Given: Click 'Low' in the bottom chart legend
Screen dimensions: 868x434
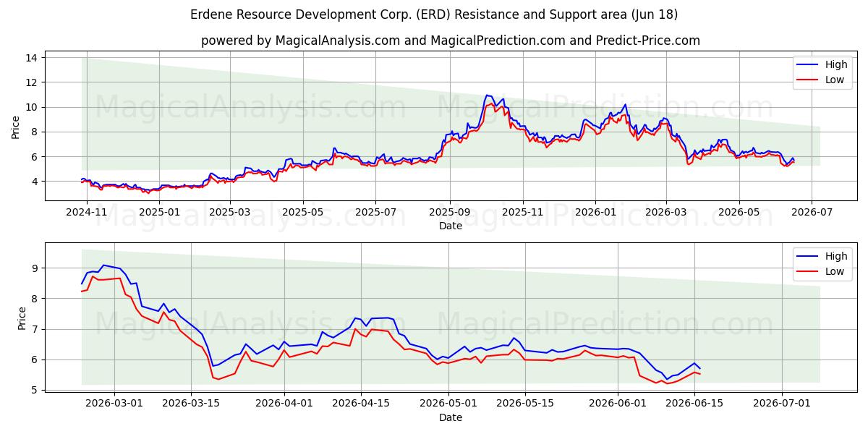Looking at the screenshot, I should pos(835,271).
